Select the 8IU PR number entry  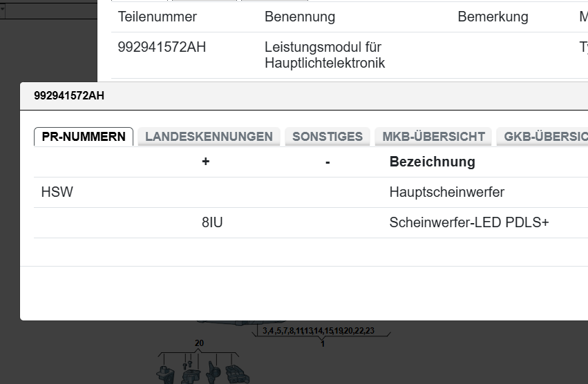[x=212, y=223]
